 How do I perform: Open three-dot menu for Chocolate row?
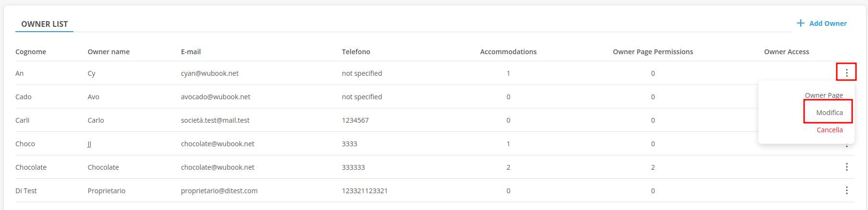coord(846,167)
